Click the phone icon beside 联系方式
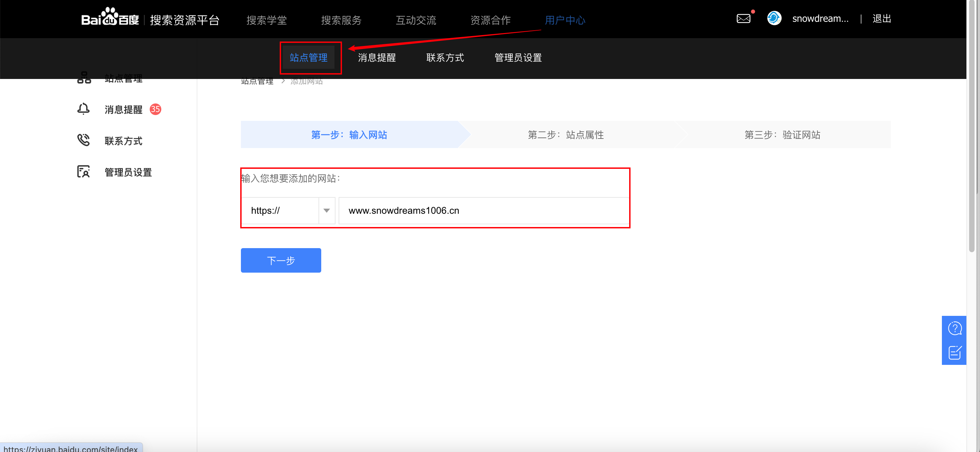 pos(83,140)
